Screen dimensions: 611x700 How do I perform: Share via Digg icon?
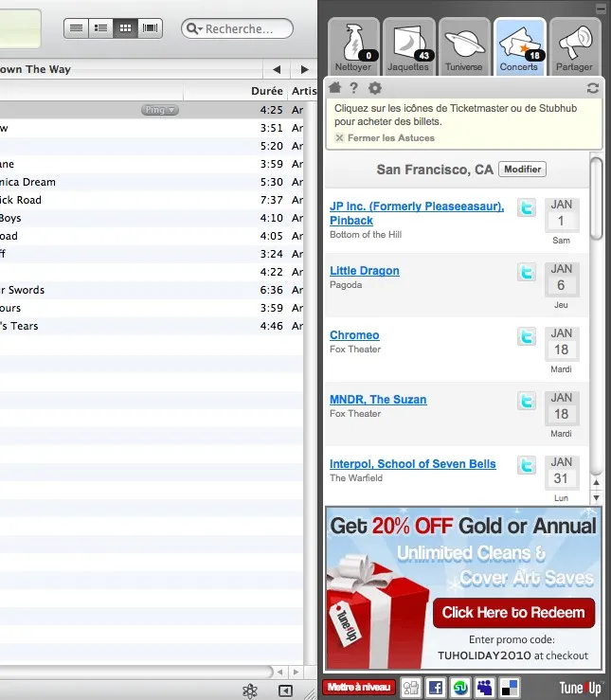pos(410,688)
